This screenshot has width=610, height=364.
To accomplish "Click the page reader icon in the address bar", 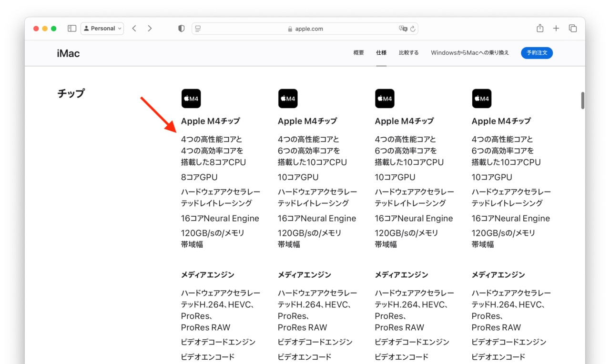I will (x=198, y=29).
